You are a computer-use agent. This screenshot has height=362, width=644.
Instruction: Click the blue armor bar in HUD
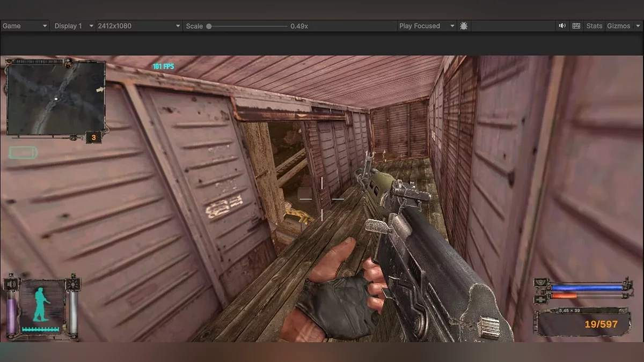coord(586,288)
